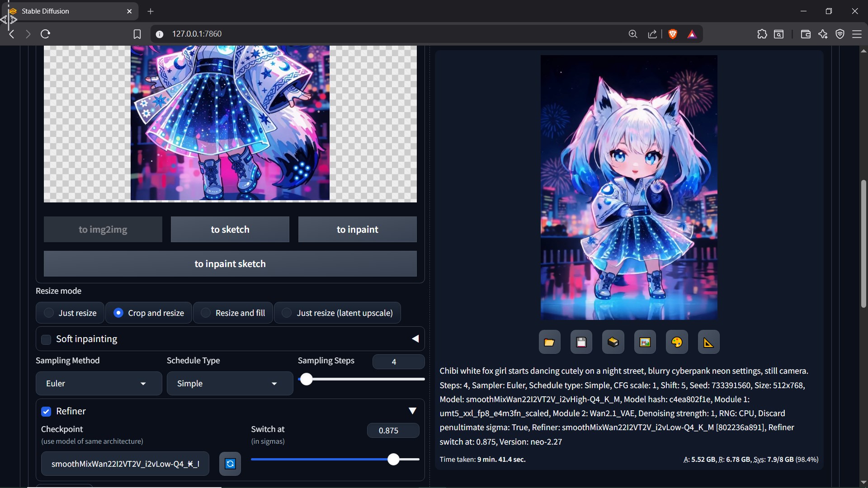Send result to inpaint palette icon
Screen dimensions: 868x488
click(x=677, y=342)
